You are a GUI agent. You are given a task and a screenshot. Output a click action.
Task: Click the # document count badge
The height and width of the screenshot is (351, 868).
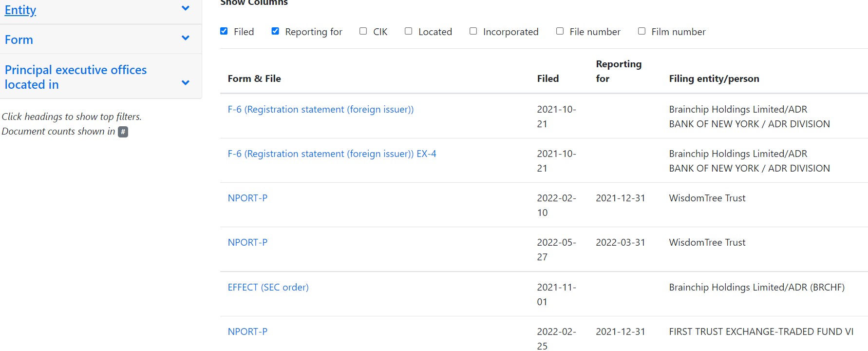123,132
